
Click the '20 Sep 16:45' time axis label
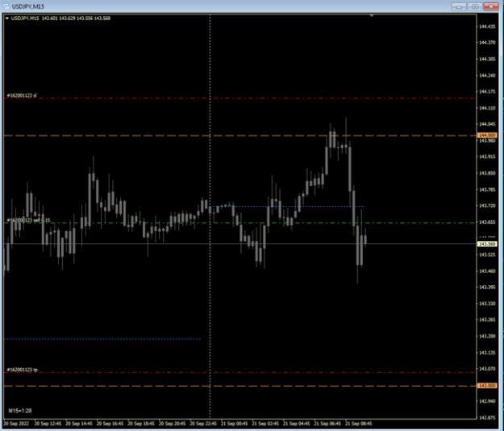click(x=110, y=424)
